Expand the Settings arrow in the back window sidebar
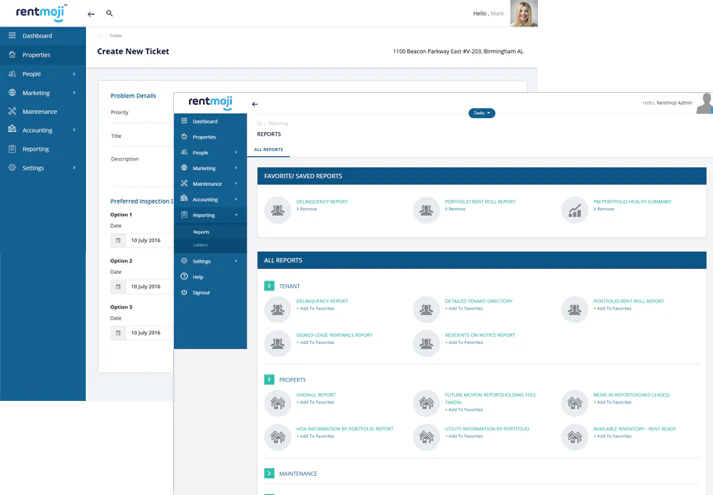 point(74,168)
